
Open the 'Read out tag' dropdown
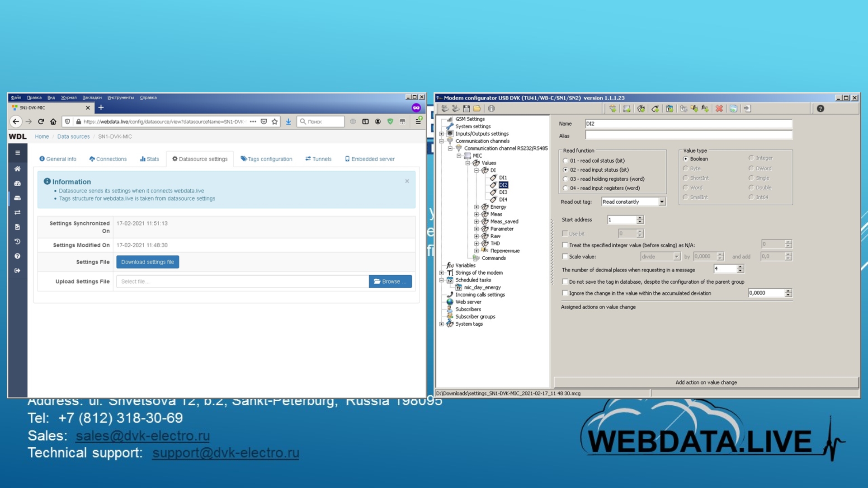point(662,202)
